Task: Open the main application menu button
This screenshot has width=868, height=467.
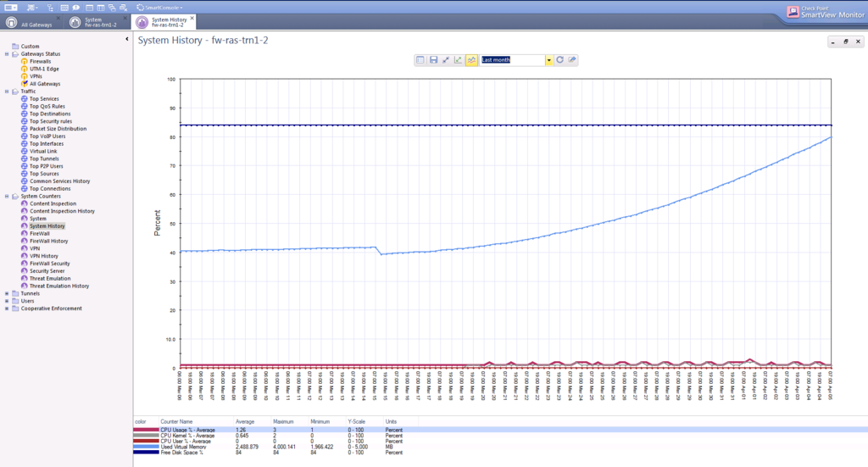Action: (10, 7)
